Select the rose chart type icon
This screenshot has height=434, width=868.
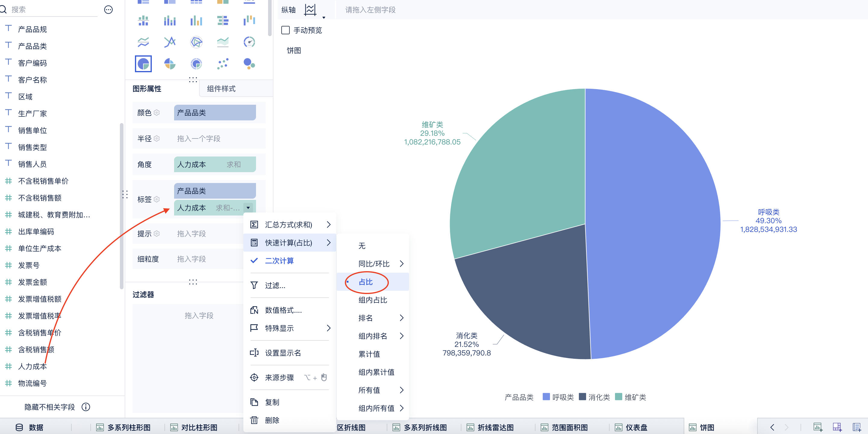pyautogui.click(x=170, y=64)
